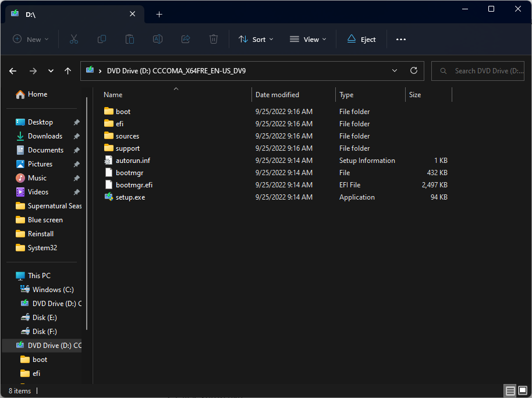Click the drive icon in address bar
Viewport: 532px width, 398px height.
(x=90, y=70)
